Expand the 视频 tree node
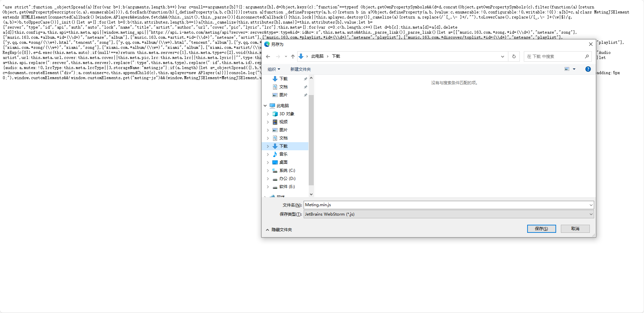 (268, 122)
